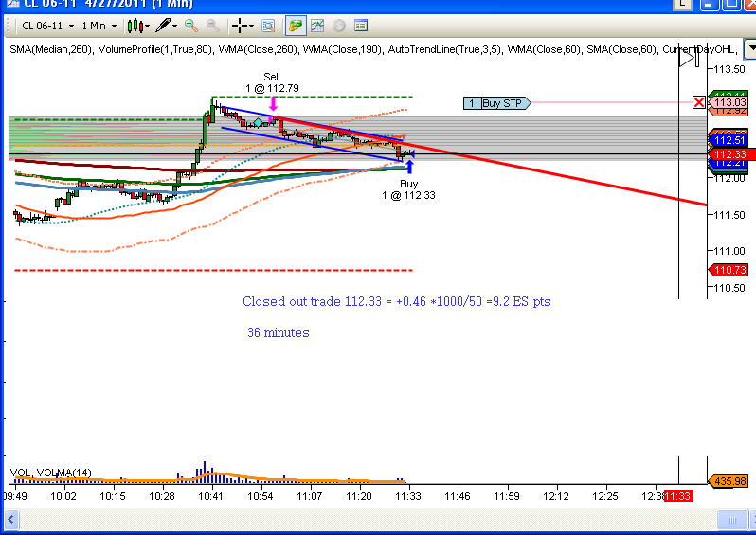Click the greyed zoom out magnifier icon
The image size is (756, 535).
[212, 26]
